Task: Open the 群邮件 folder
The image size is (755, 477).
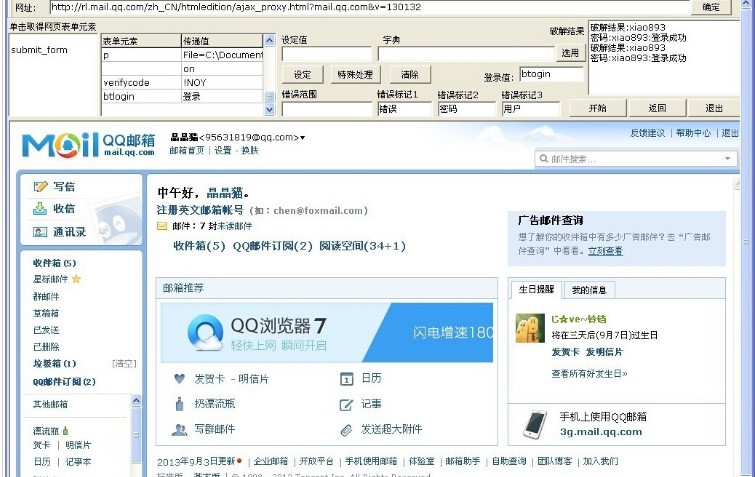Action: click(46, 296)
